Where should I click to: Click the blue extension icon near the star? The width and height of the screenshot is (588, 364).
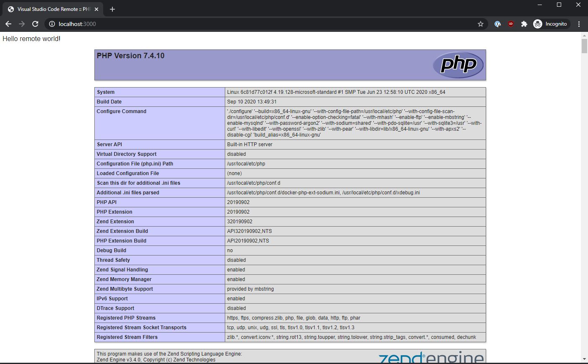(497, 24)
